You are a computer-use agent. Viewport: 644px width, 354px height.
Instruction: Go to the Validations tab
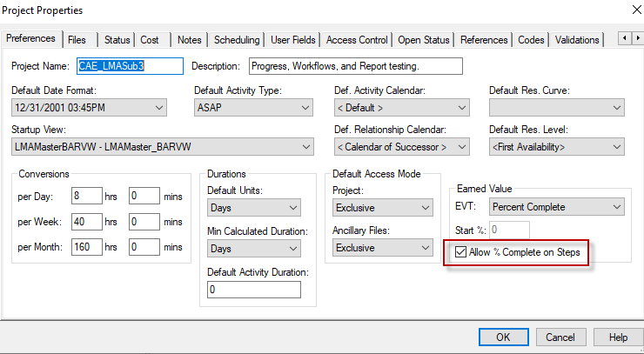[577, 40]
